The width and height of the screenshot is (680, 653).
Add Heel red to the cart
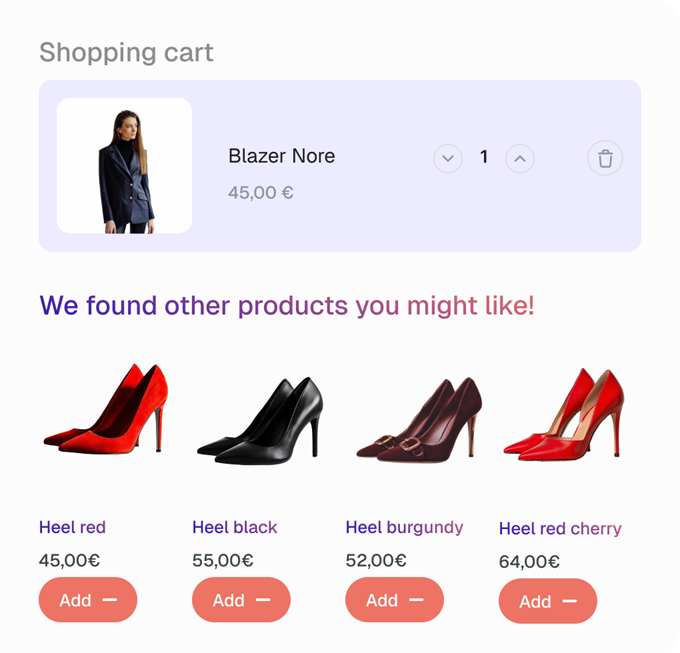88,600
